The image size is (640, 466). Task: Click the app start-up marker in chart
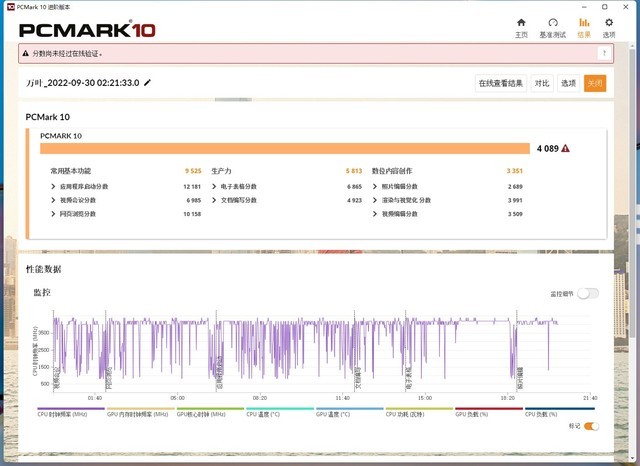click(220, 371)
